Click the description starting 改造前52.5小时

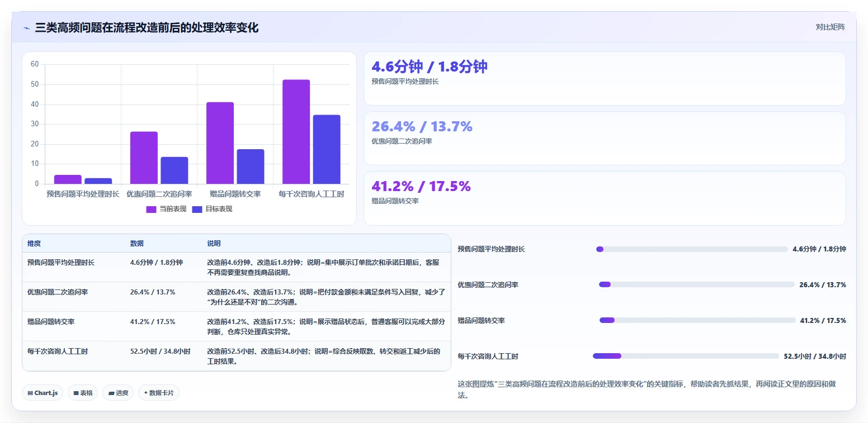(324, 356)
